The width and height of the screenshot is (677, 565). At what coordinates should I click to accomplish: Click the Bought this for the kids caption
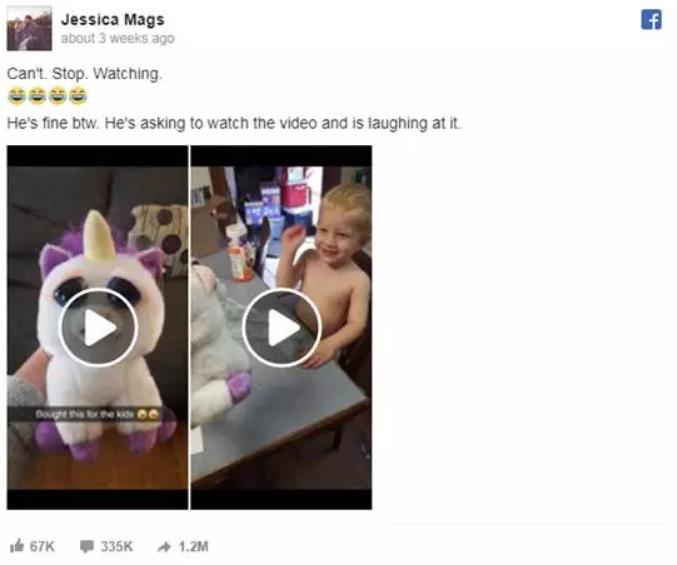[x=98, y=414]
